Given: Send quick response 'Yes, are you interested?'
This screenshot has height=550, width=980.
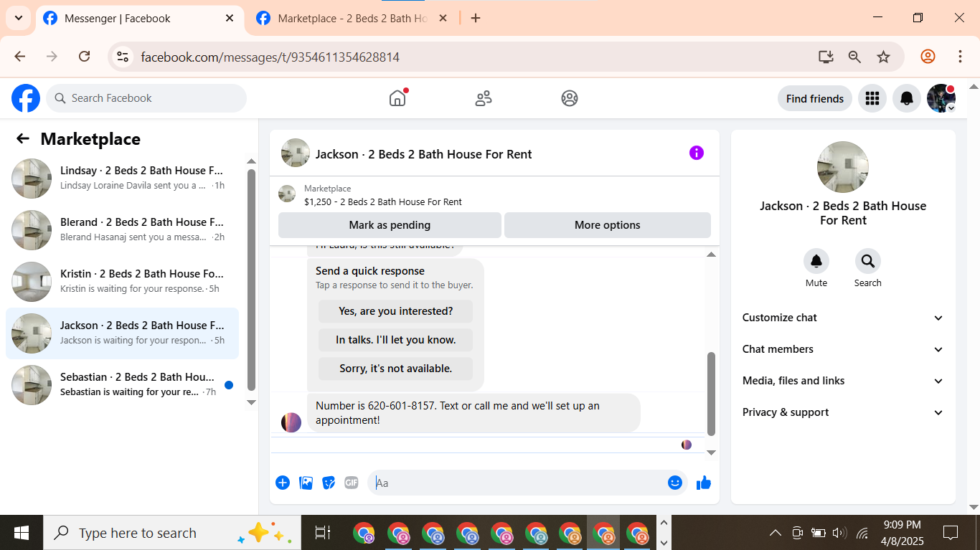Looking at the screenshot, I should [395, 311].
